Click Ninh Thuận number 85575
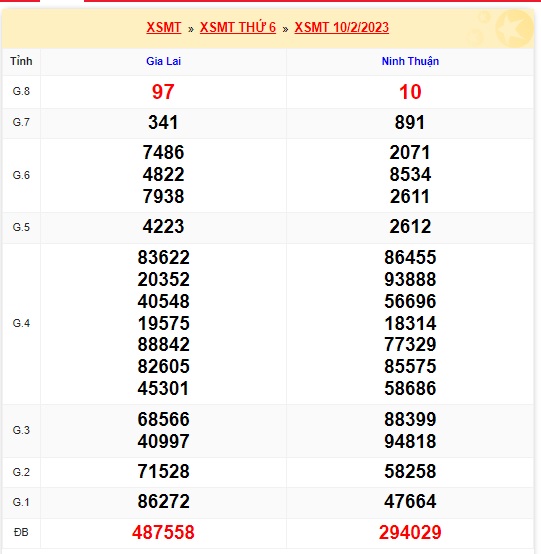Image resolution: width=541 pixels, height=554 pixels. 410,366
